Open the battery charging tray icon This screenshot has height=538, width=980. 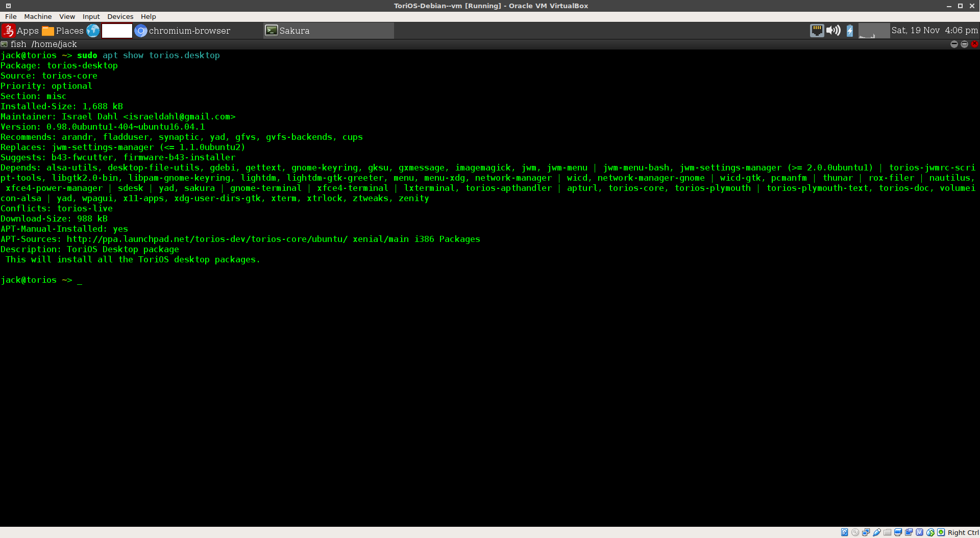coord(850,31)
